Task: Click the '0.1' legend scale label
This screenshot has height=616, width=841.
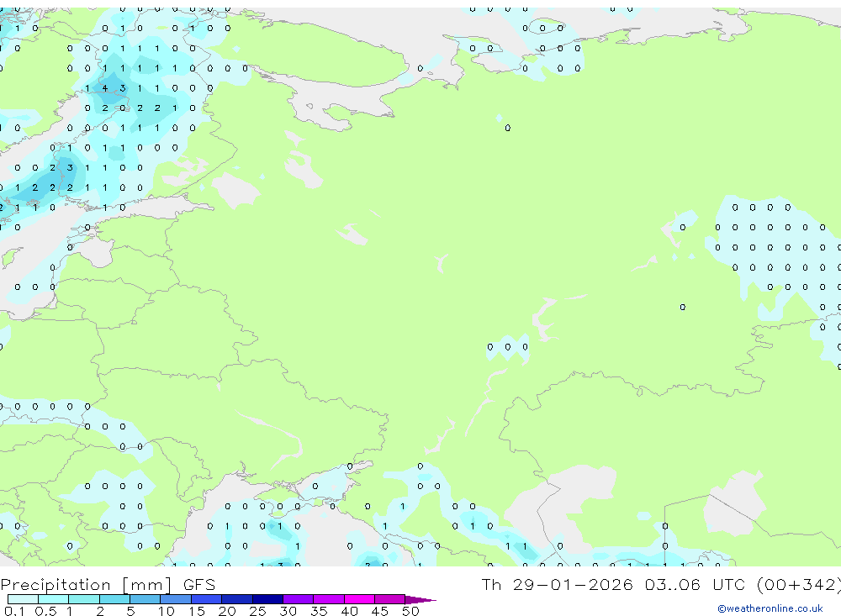Action: point(14,611)
